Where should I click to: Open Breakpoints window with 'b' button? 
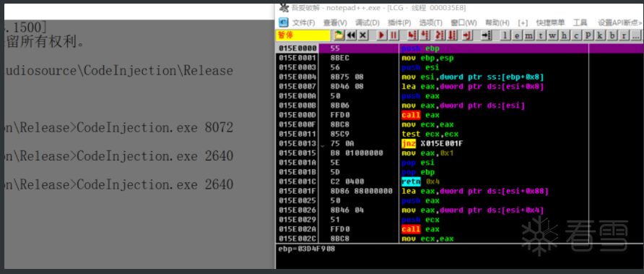click(612, 36)
